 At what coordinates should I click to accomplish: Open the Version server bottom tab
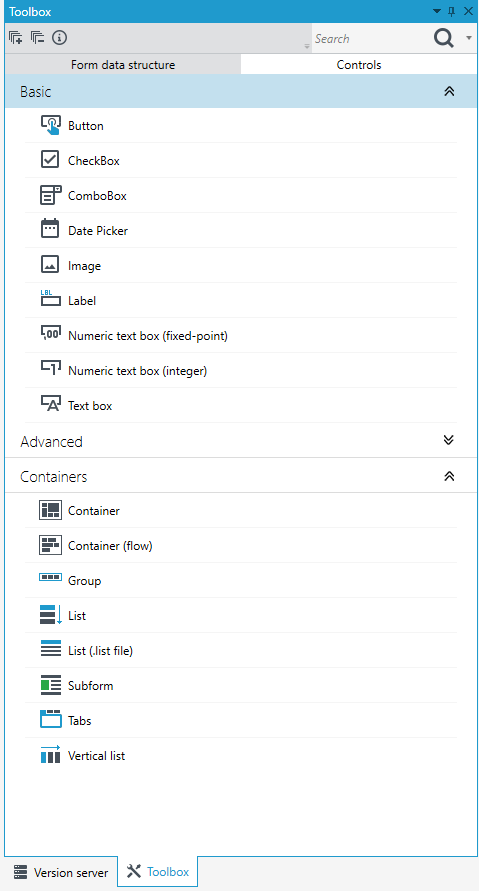click(61, 872)
